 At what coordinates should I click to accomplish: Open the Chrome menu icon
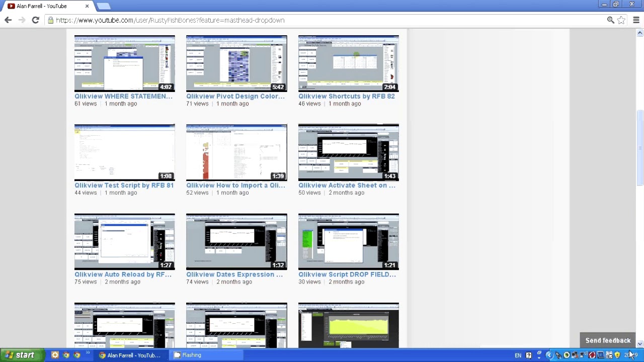636,20
